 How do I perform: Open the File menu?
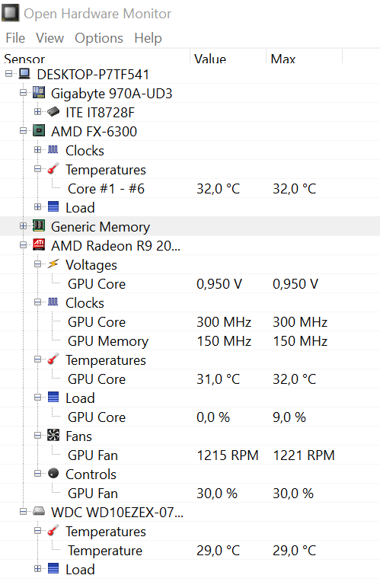15,38
